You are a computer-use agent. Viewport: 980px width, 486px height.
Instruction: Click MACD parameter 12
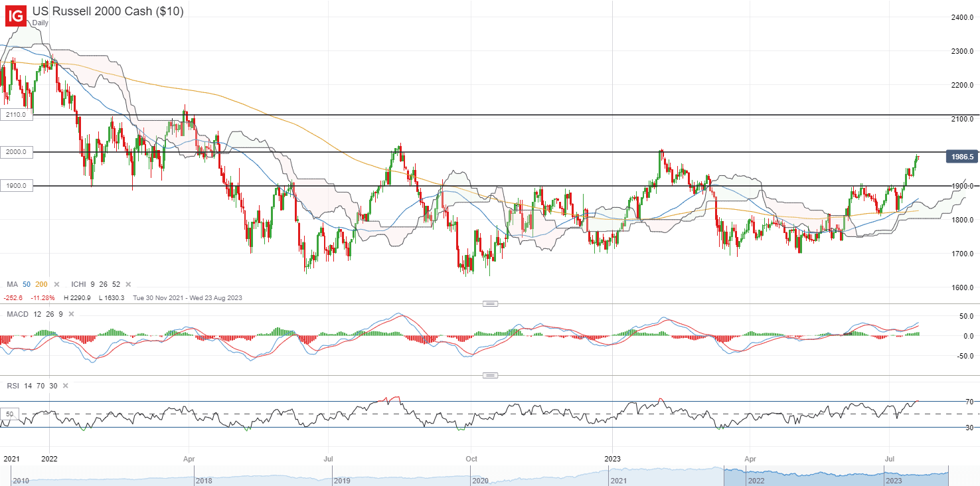point(37,314)
